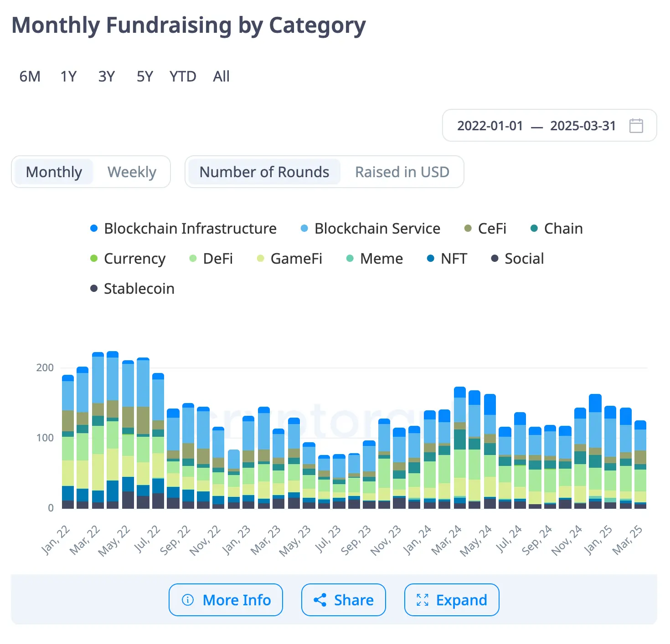
Task: Toggle the Chain legend item
Action: [557, 228]
